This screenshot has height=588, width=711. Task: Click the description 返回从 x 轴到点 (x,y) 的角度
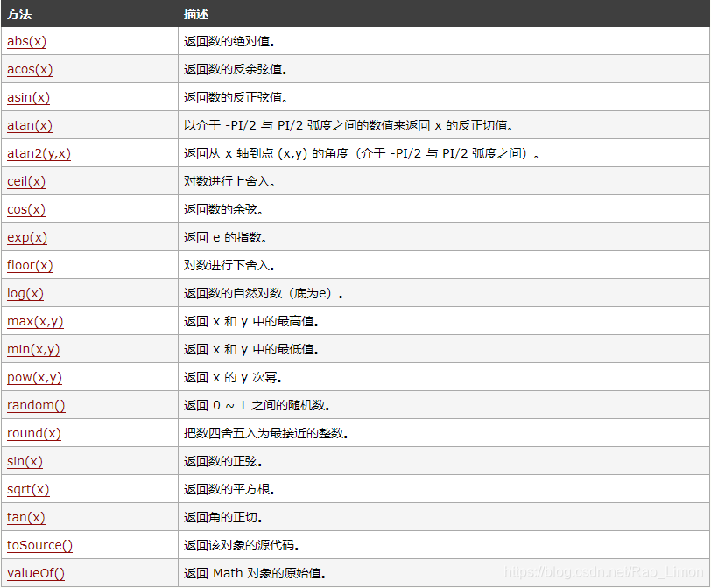click(x=362, y=154)
